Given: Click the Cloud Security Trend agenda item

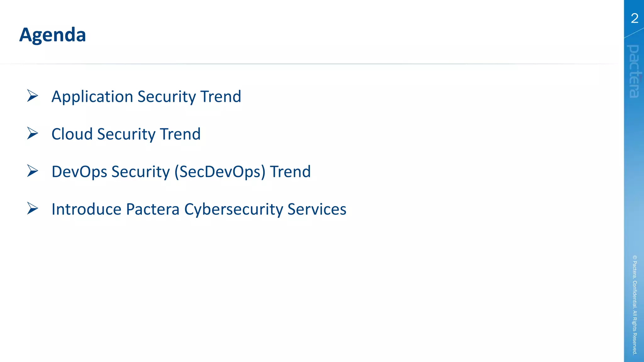Looking at the screenshot, I should (126, 134).
